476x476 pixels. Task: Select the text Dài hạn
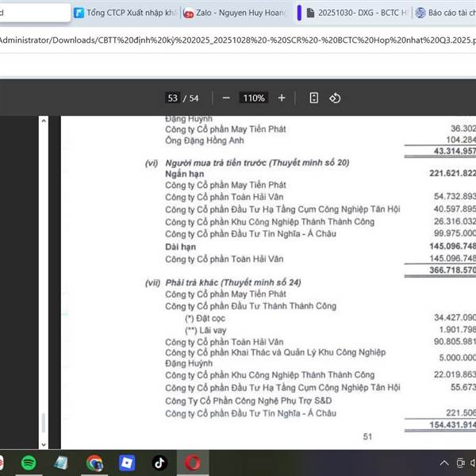180,247
